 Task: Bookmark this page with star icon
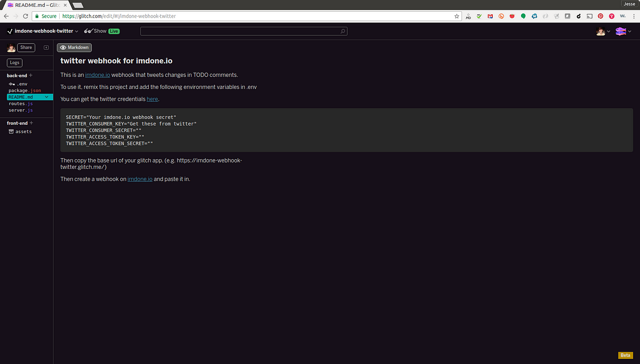pyautogui.click(x=457, y=17)
